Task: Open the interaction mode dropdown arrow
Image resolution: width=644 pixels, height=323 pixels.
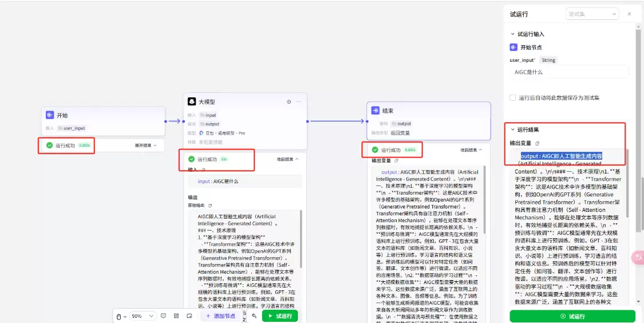Action: pyautogui.click(x=125, y=317)
